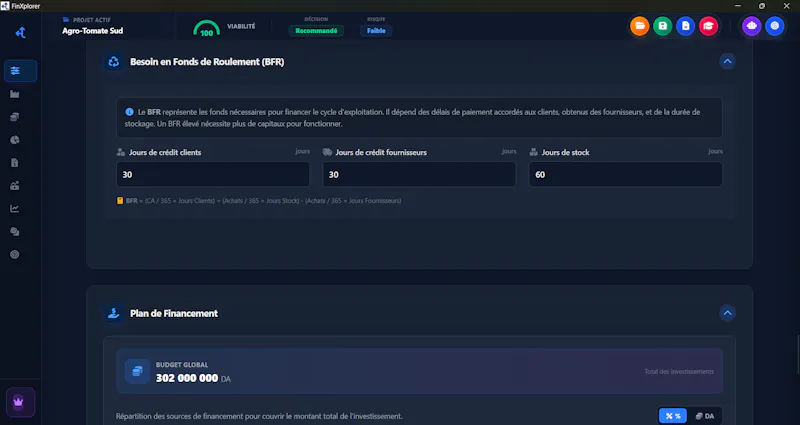
Task: Open the pie chart sidebar icon
Action: [15, 140]
